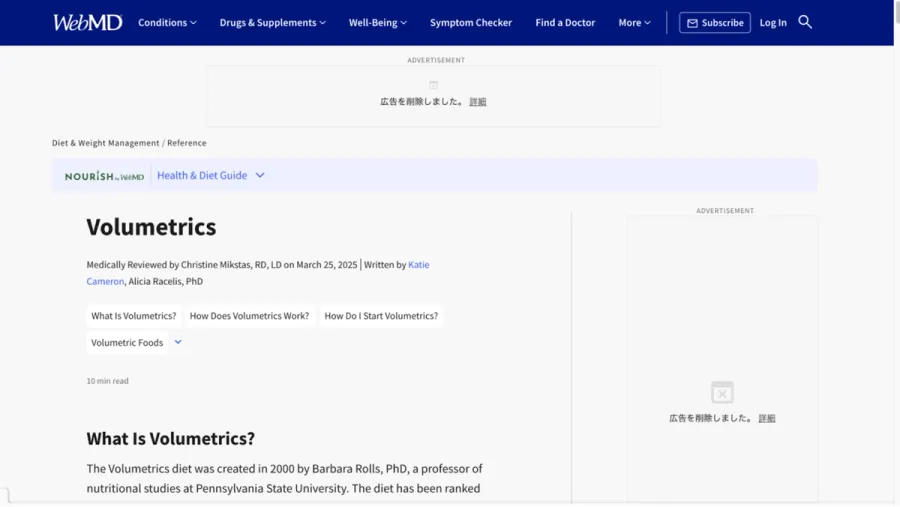Jump to How Does Volumetrics Work?
The width and height of the screenshot is (900, 507).
249,316
